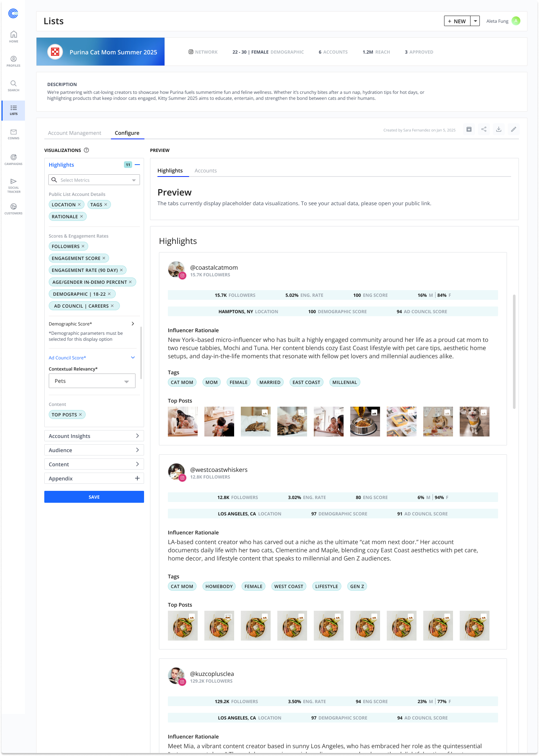Open coastalcatmom's cat food bowl post thumbnail
The image size is (539, 756).
[x=365, y=422]
